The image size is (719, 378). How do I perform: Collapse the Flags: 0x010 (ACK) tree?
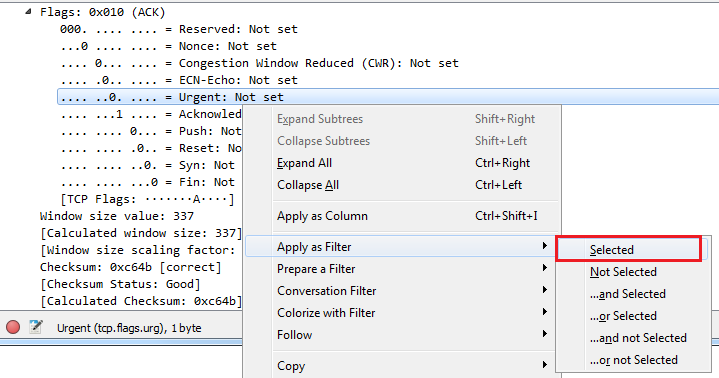[28, 12]
